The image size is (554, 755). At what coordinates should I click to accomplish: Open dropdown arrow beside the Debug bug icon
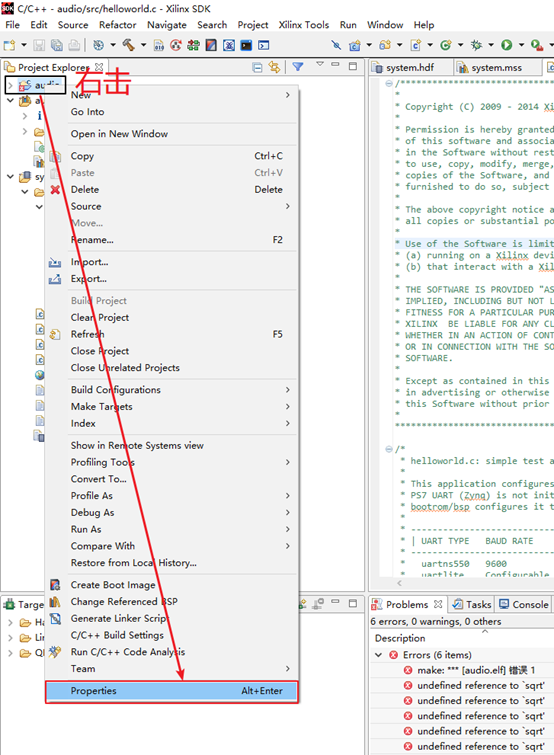491,45
